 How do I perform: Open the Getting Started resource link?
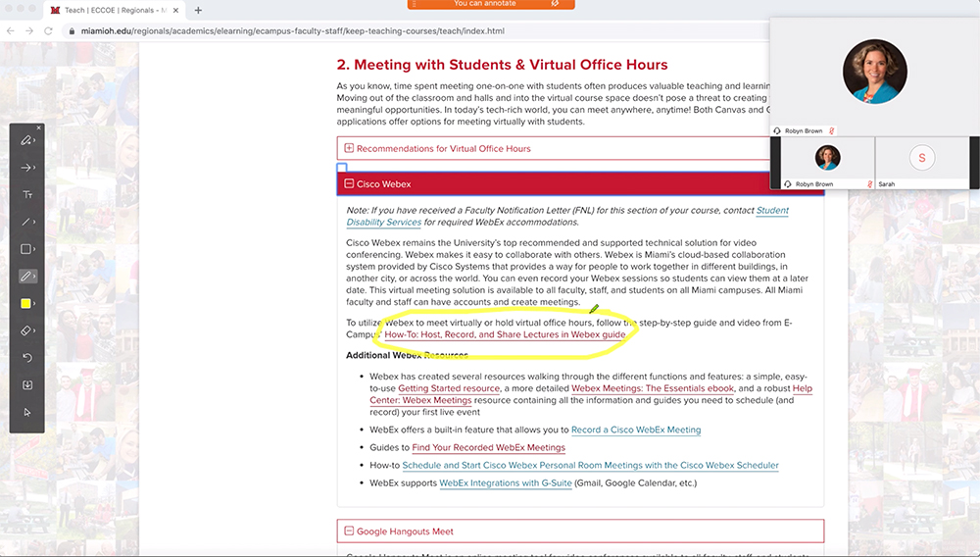[x=449, y=388]
